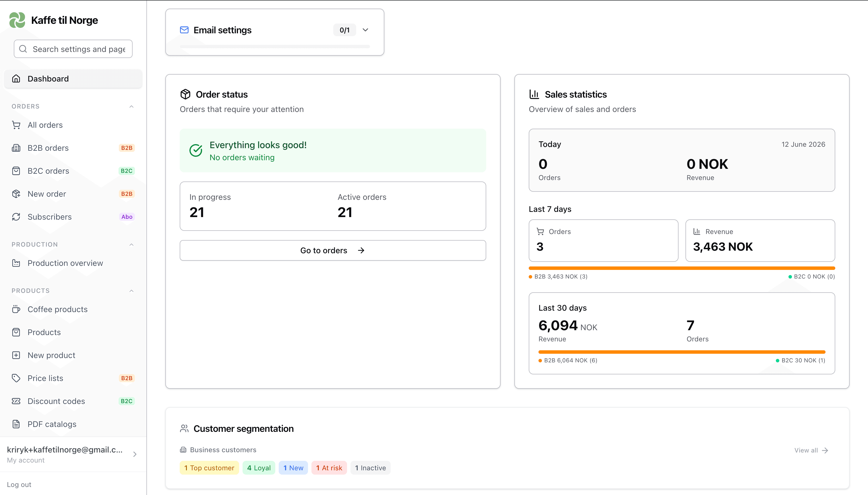868x495 pixels.
Task: Click the Dashboard home icon
Action: point(16,79)
